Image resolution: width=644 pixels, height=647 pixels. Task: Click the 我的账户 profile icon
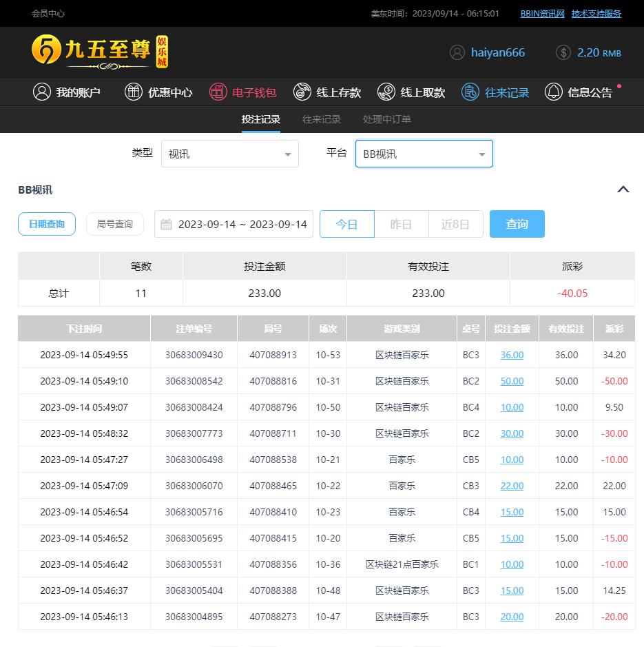coord(42,92)
